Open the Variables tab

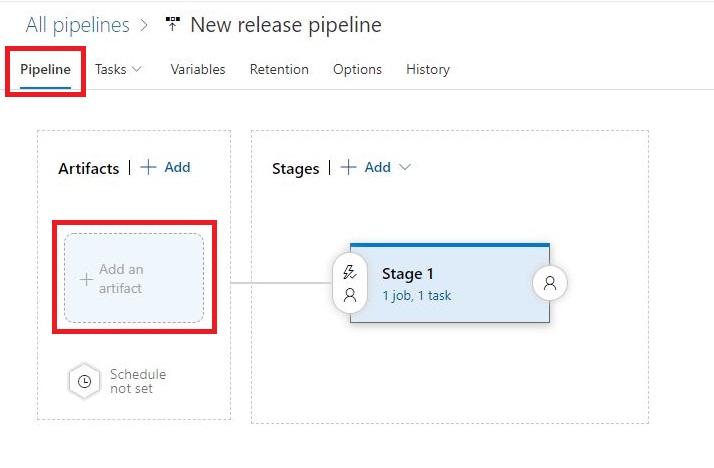coord(198,69)
